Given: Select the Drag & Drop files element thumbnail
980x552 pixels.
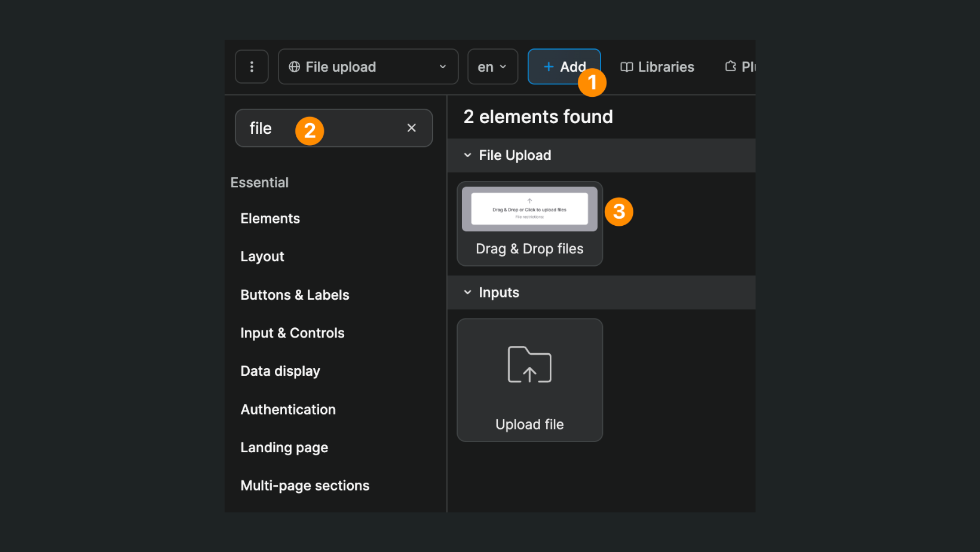Looking at the screenshot, I should pyautogui.click(x=529, y=208).
